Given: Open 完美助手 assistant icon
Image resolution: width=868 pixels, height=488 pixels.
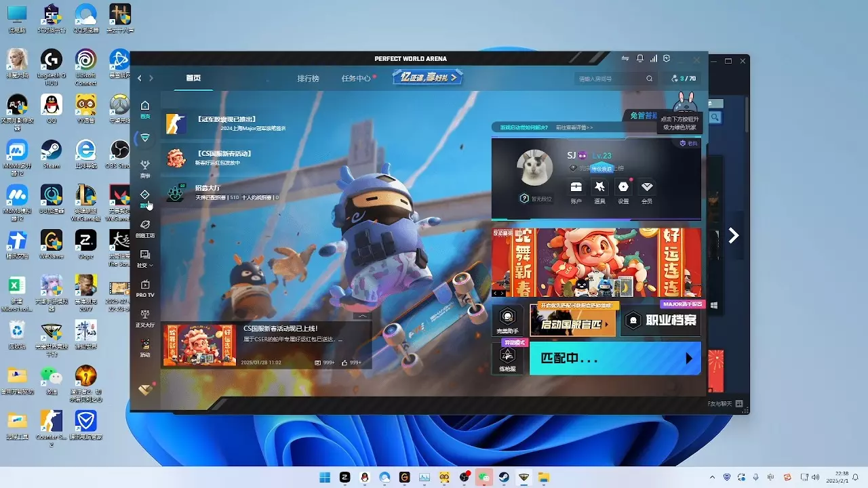Looking at the screenshot, I should (507, 321).
